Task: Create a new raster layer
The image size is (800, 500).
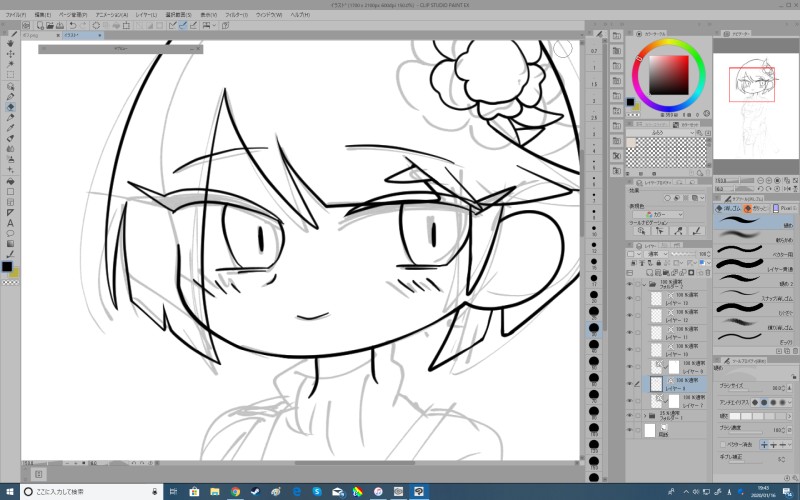Action: pyautogui.click(x=650, y=273)
